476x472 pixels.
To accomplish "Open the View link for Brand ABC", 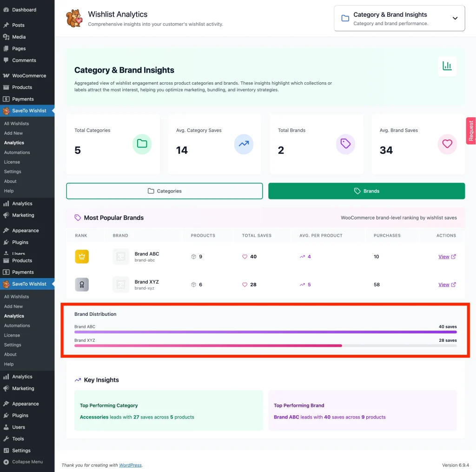I will tap(446, 257).
